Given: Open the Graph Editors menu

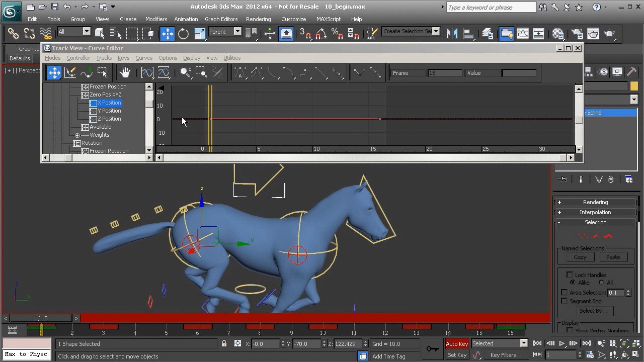Looking at the screenshot, I should pyautogui.click(x=221, y=19).
